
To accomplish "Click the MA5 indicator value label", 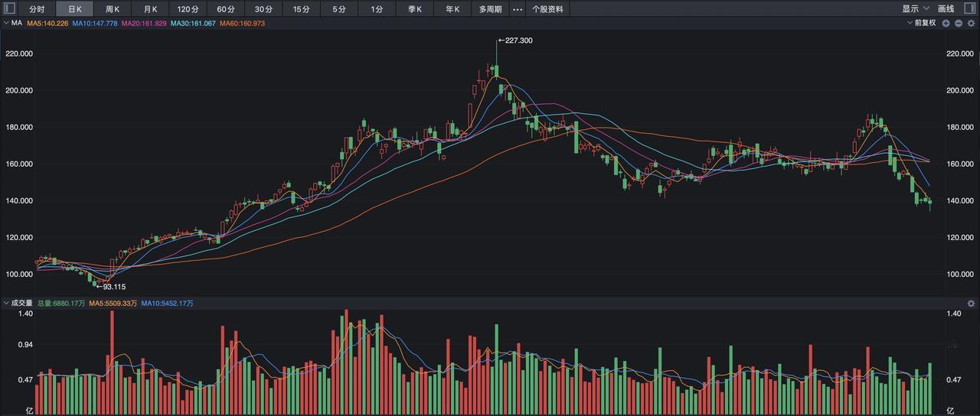I will click(47, 24).
